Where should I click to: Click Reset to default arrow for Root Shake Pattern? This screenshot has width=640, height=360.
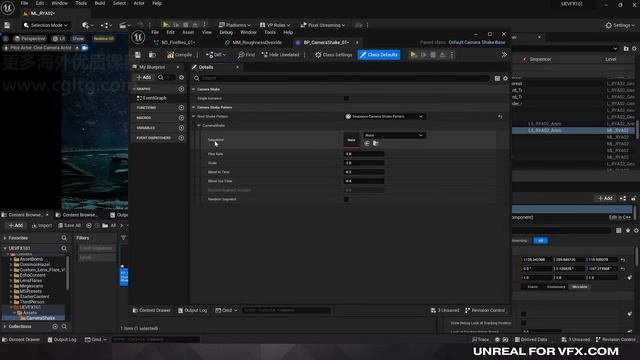[x=500, y=117]
